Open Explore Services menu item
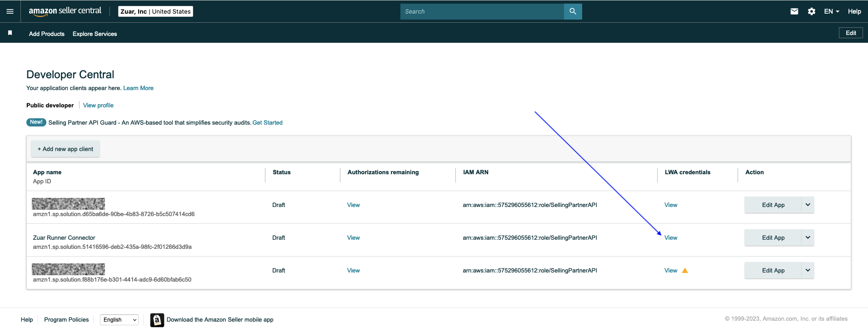 pyautogui.click(x=95, y=34)
